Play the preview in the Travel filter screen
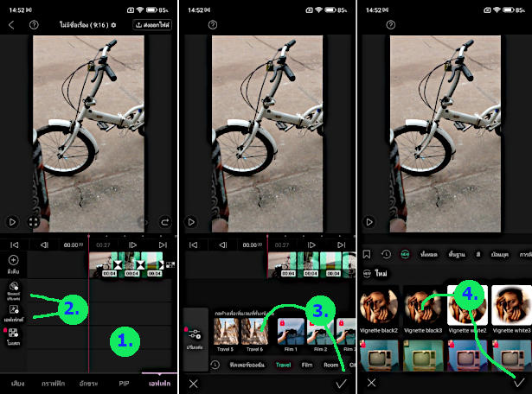 pos(191,222)
